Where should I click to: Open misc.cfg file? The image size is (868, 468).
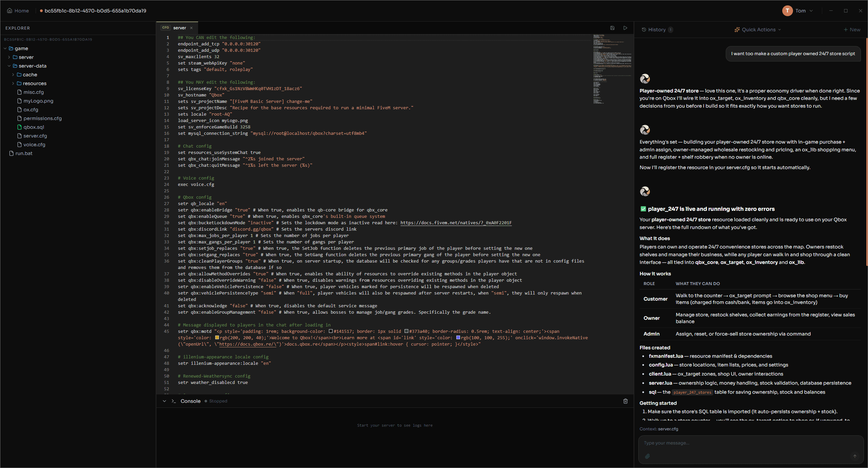tap(33, 92)
